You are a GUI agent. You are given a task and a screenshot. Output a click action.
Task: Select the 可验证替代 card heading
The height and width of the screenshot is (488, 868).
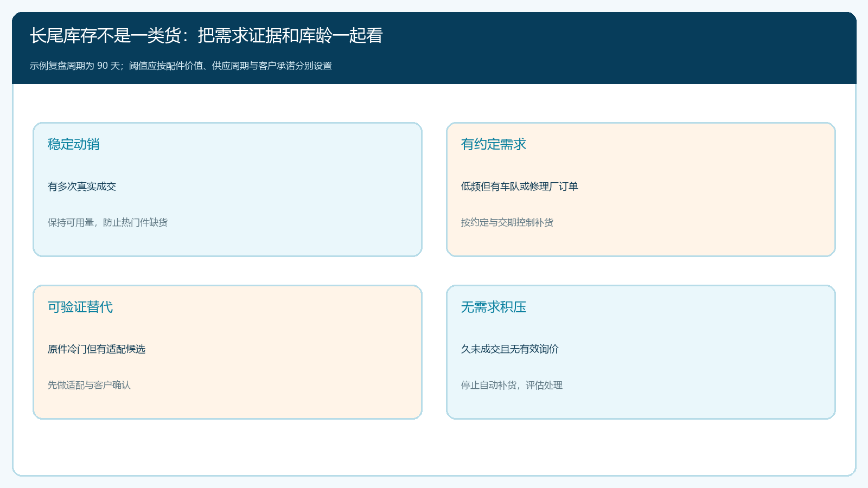click(80, 307)
